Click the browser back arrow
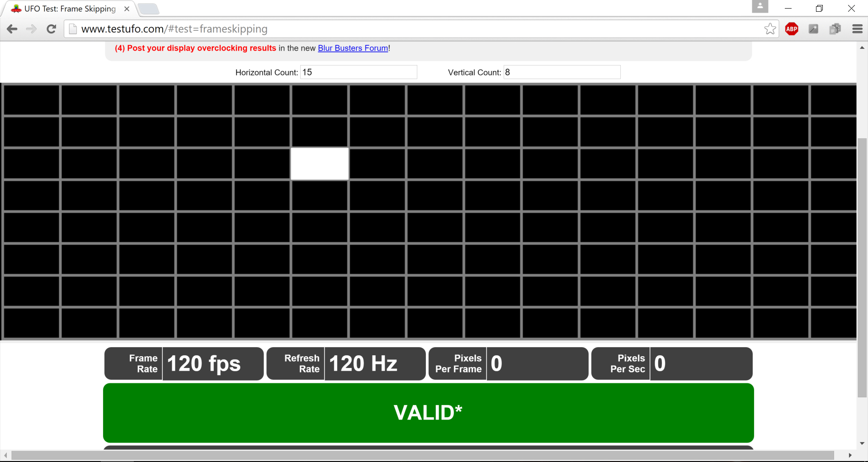The width and height of the screenshot is (868, 462). pyautogui.click(x=12, y=29)
